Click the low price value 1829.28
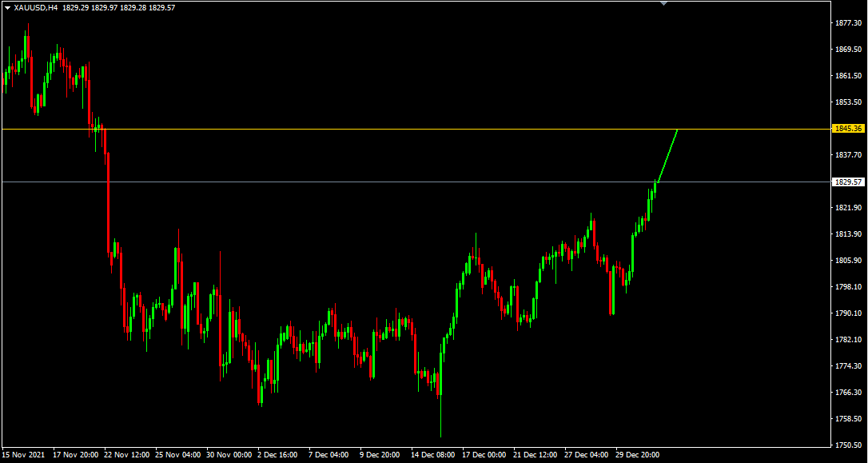The image size is (868, 463). point(133,8)
